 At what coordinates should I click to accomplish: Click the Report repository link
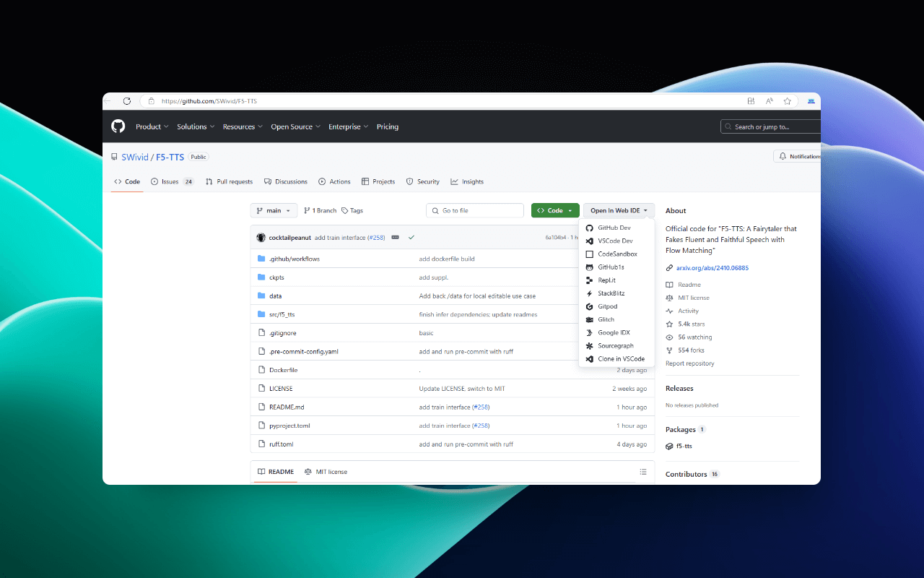[690, 363]
